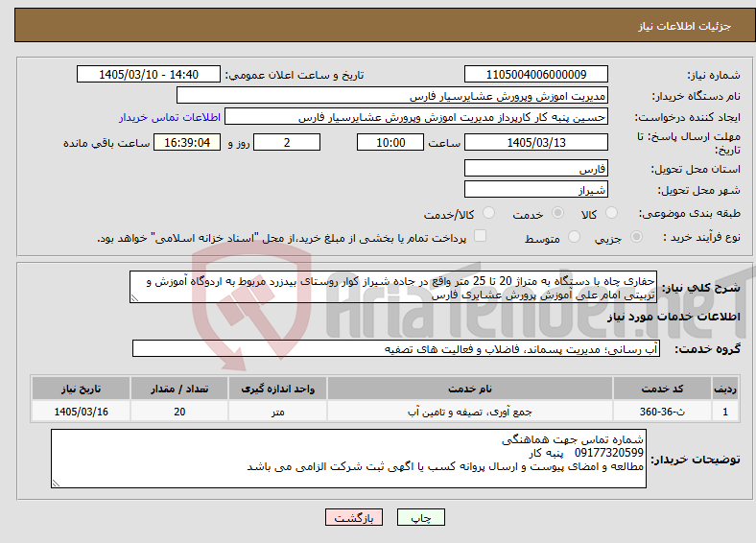Image resolution: width=756 pixels, height=543 pixels.
Task: Click the remaining days field showing 2
Action: (x=287, y=142)
